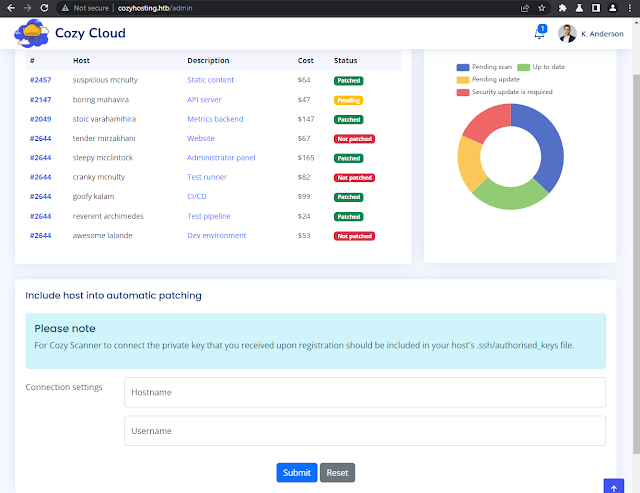640x493 pixels.
Task: Toggle the browser side panel icon
Action: click(x=596, y=8)
